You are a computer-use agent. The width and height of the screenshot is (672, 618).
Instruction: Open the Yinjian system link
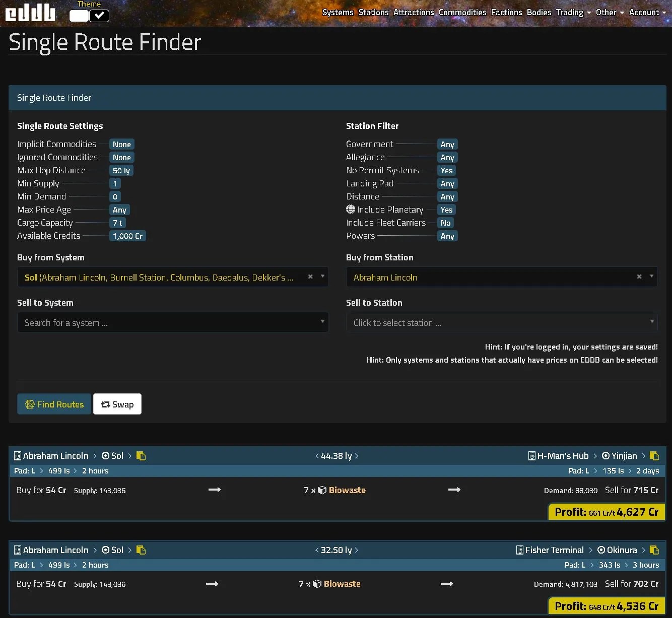click(x=624, y=456)
